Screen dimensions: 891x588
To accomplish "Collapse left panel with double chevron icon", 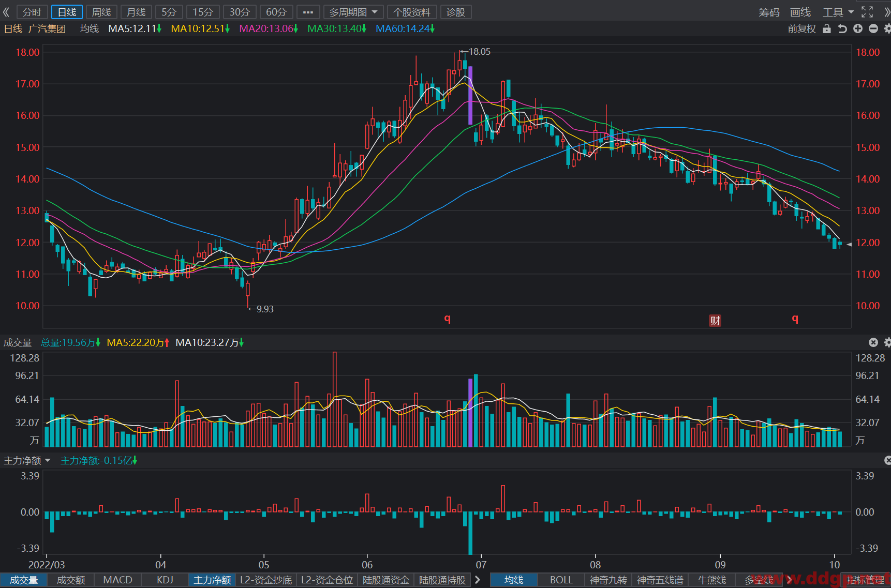I will pos(6,12).
